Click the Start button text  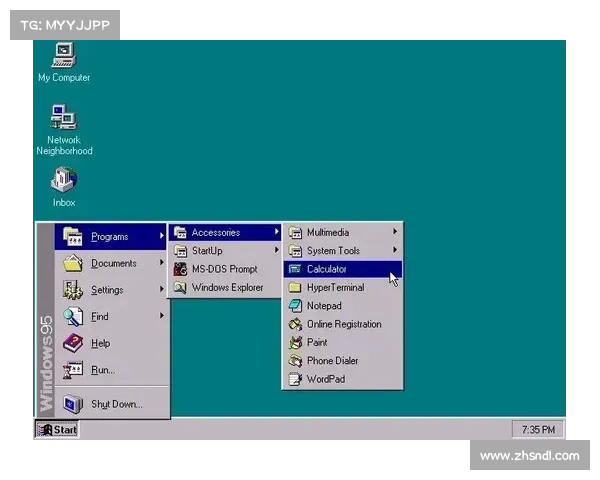click(65, 430)
